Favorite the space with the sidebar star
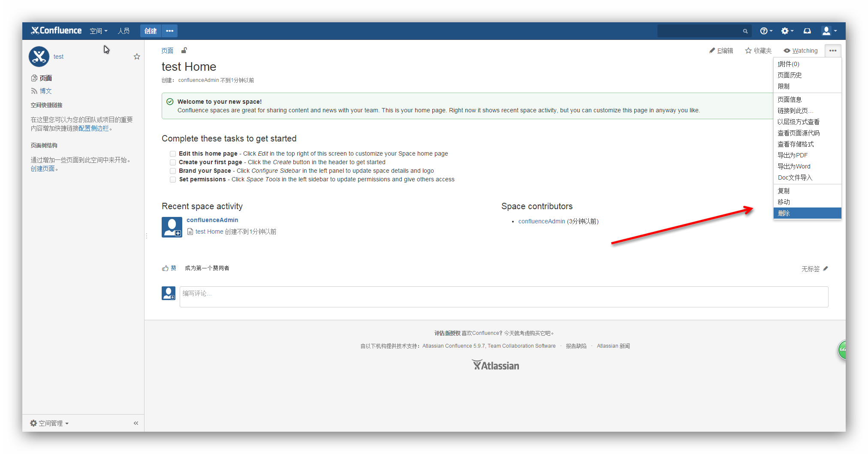868x454 pixels. point(137,57)
